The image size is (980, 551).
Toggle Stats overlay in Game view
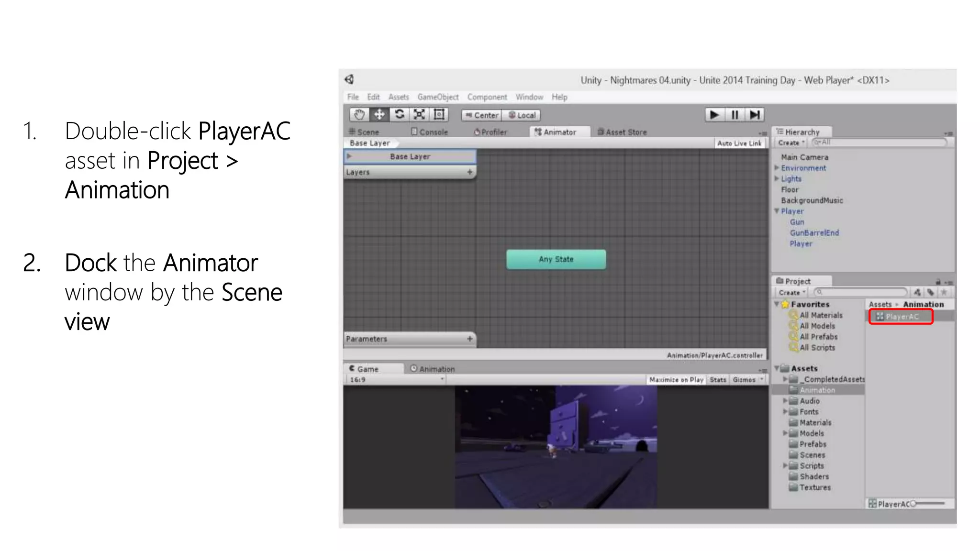click(x=718, y=380)
